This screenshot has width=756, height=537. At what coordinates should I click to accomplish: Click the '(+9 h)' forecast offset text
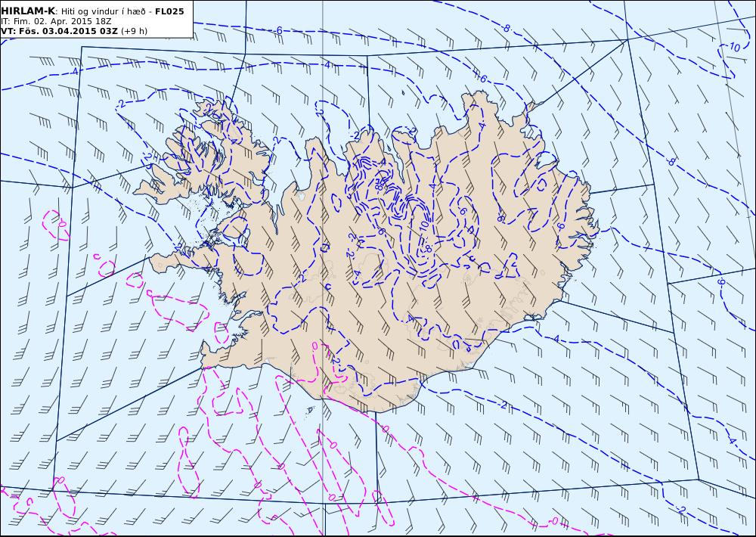click(134, 31)
